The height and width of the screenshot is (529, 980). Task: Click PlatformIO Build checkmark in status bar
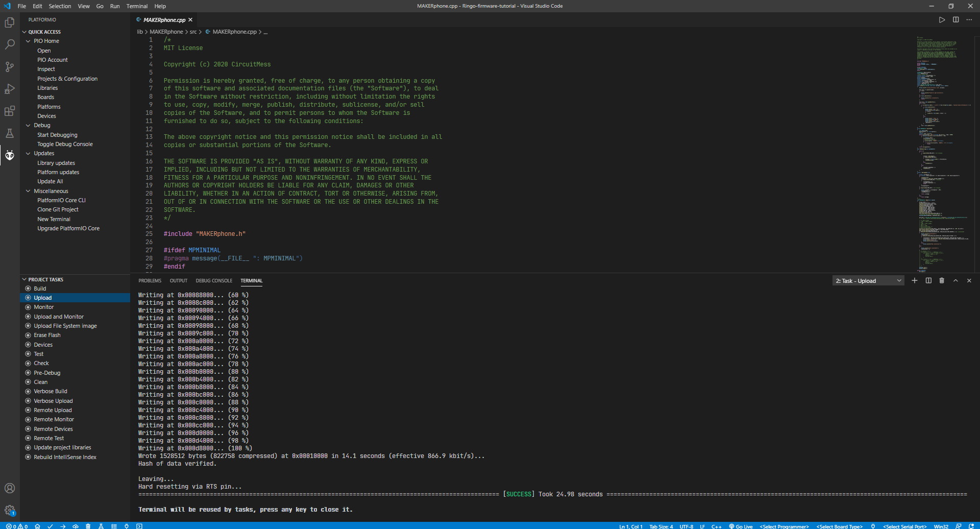pos(50,526)
